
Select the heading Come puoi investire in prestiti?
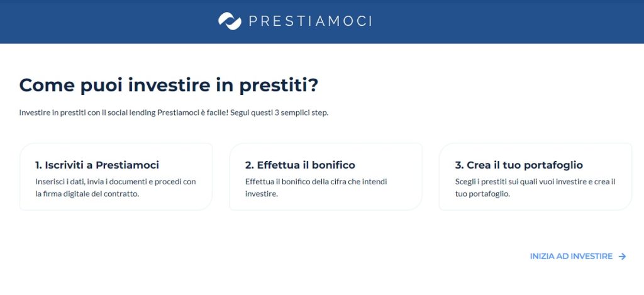169,85
